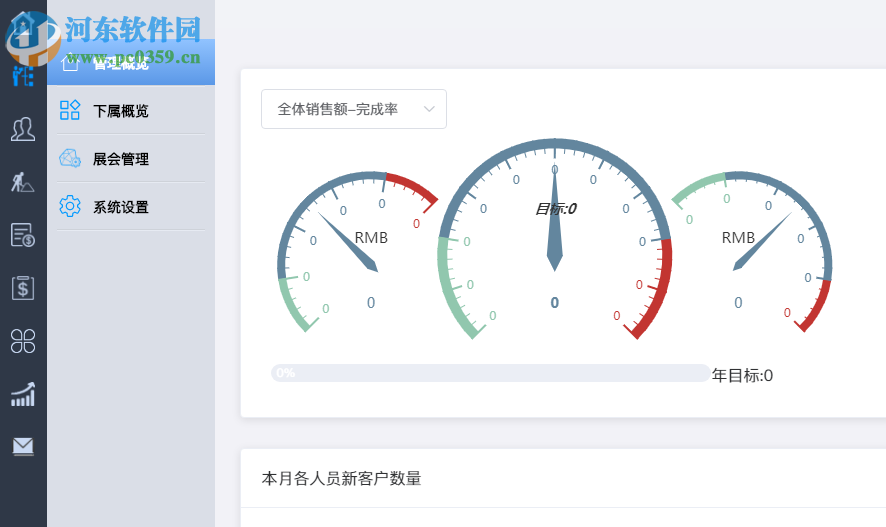Click the 本月各人员新客户数量 heading
This screenshot has width=886, height=527.
(341, 478)
